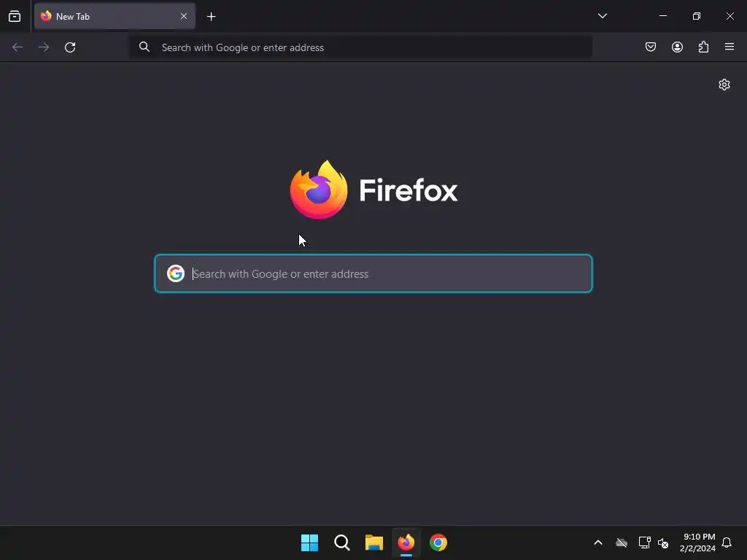Click the center Google search box

click(x=373, y=273)
